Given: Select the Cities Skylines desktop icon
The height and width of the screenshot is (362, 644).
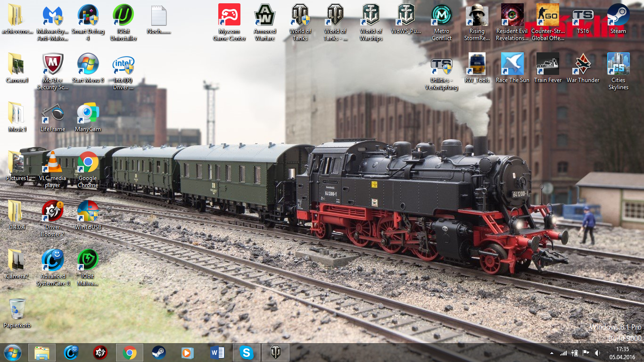Looking at the screenshot, I should tap(618, 65).
